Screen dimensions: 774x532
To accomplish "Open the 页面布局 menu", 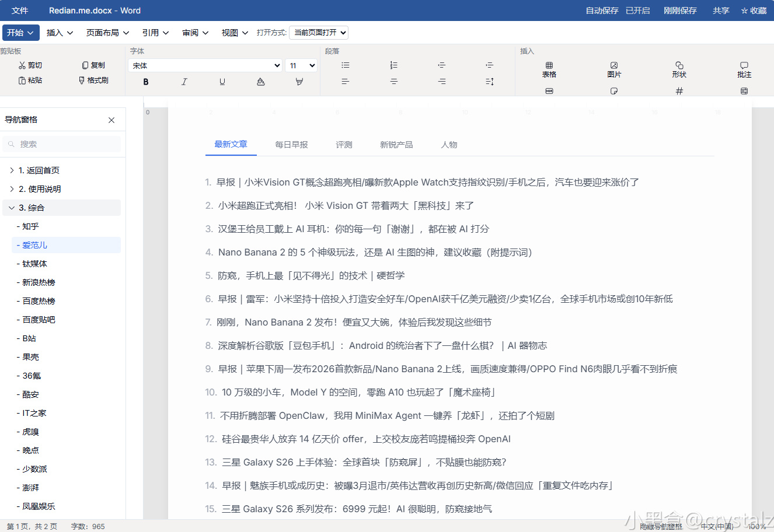I will [108, 33].
